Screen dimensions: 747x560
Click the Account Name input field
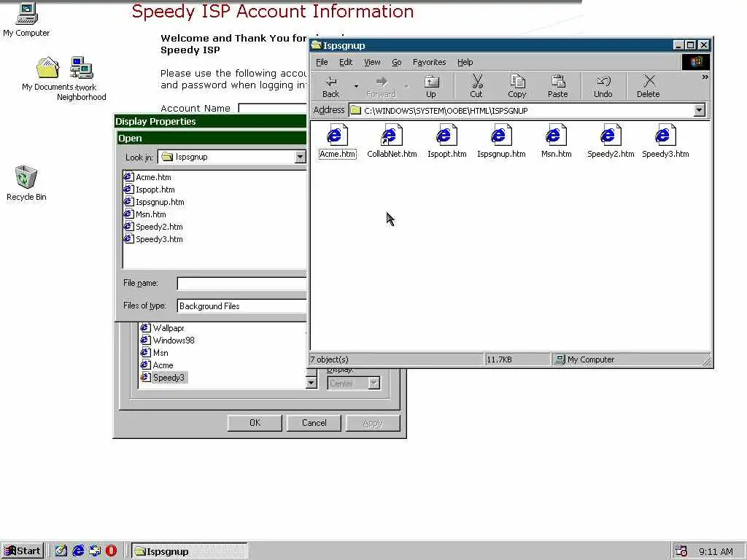click(x=272, y=109)
